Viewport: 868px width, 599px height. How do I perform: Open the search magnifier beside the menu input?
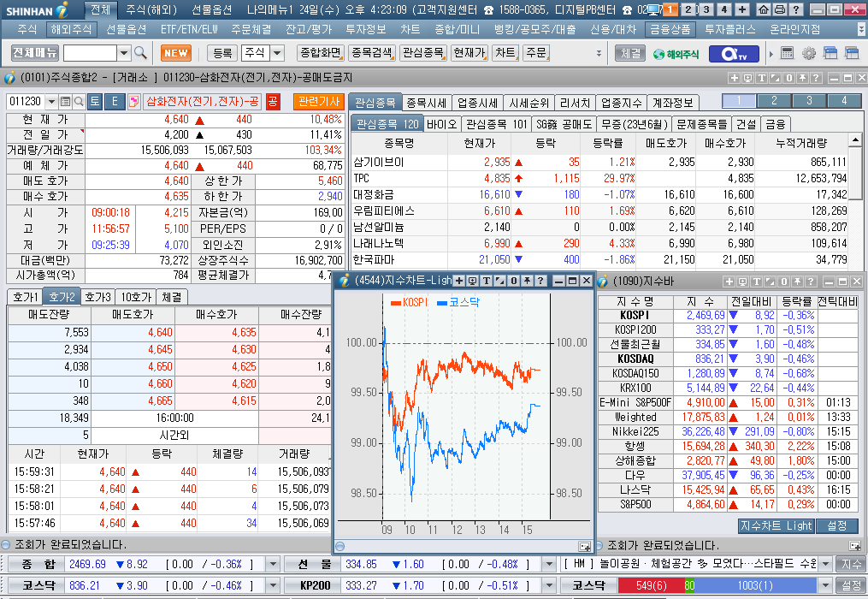click(x=140, y=53)
